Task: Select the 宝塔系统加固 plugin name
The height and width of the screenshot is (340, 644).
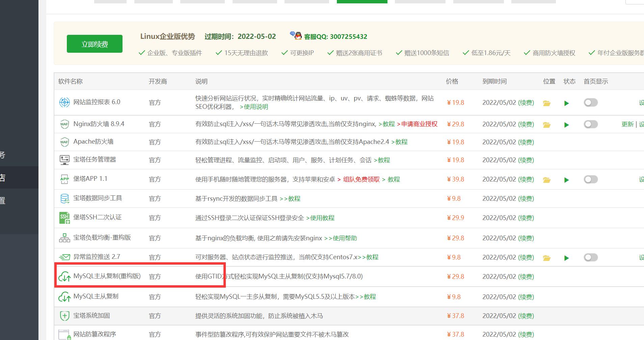Action: click(91, 315)
